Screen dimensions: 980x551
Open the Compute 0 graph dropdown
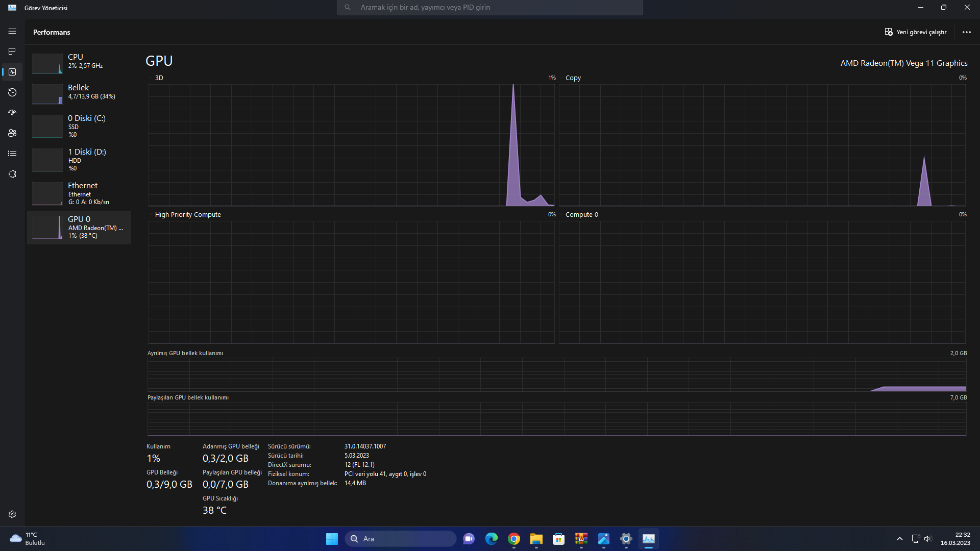click(x=579, y=215)
